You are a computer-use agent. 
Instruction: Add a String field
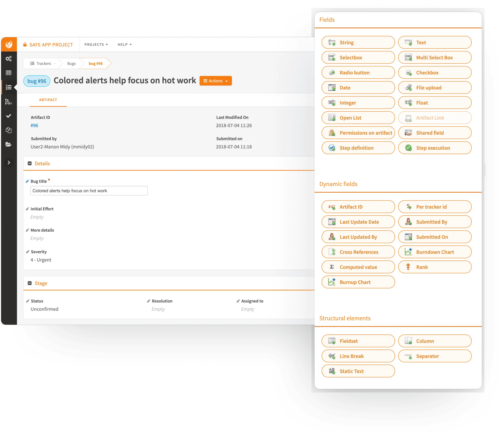coord(358,43)
